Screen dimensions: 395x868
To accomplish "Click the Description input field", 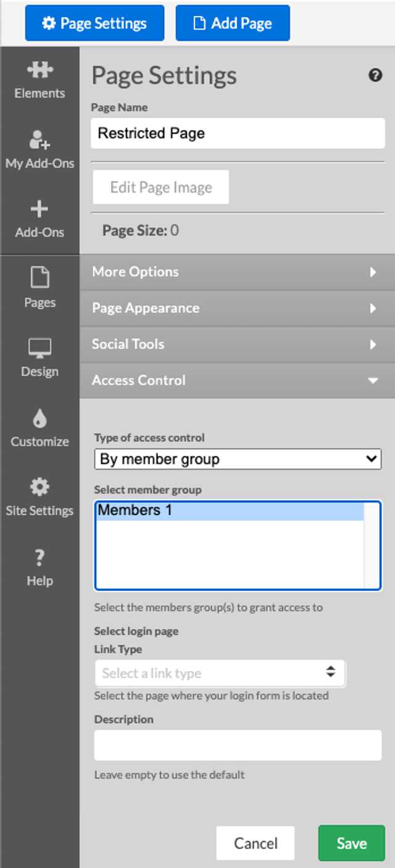I will click(238, 745).
